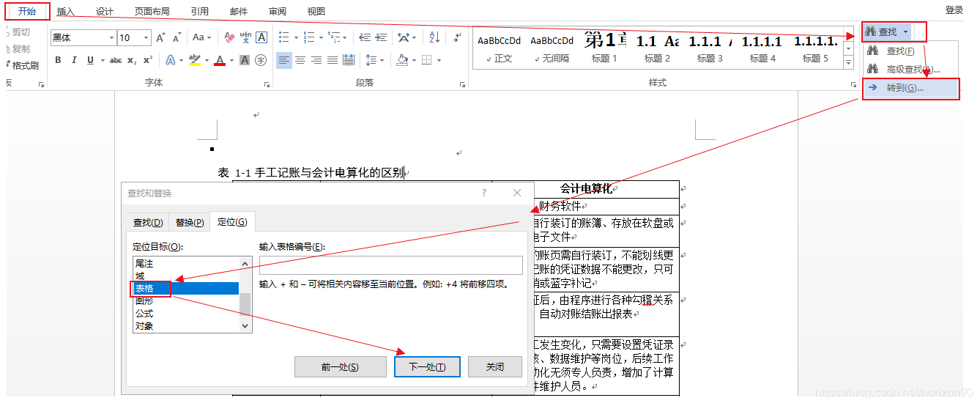Apply paragraph shading paint bucket
The width and height of the screenshot is (980, 406).
point(401,60)
